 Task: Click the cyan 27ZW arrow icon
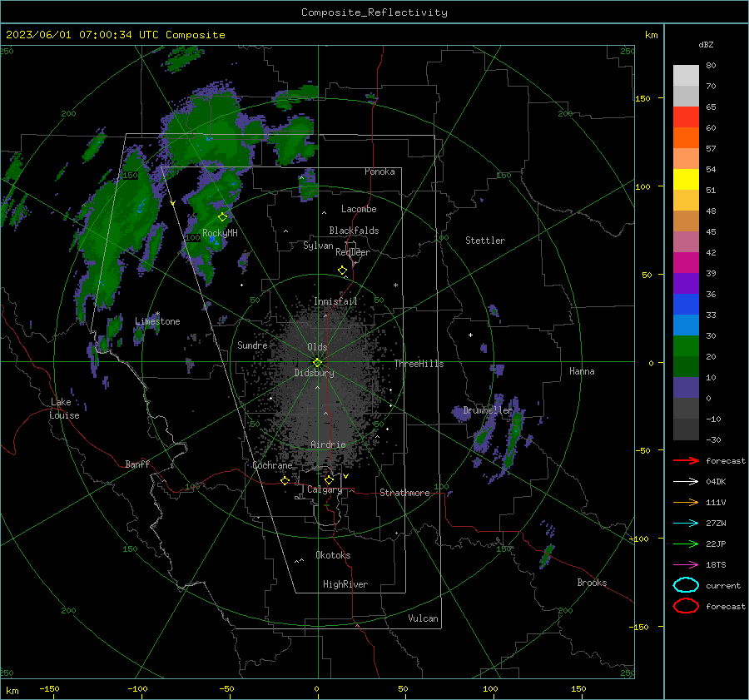[x=686, y=524]
